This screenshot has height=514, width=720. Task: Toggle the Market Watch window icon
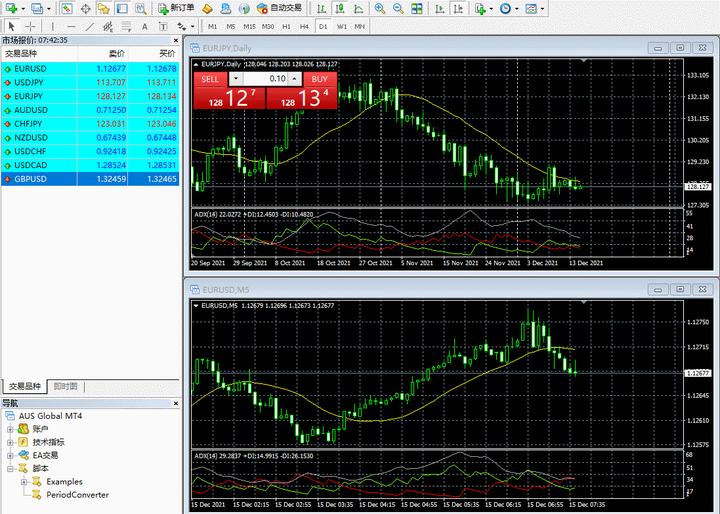(x=67, y=8)
